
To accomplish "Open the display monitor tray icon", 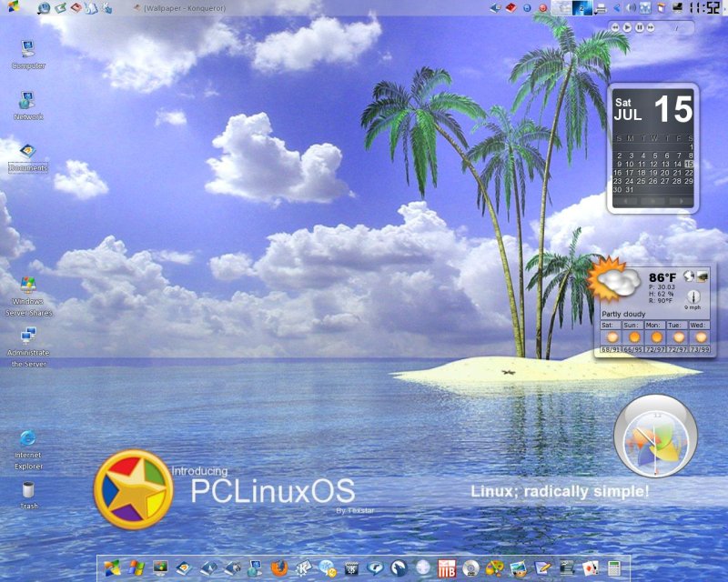I will pos(677,7).
